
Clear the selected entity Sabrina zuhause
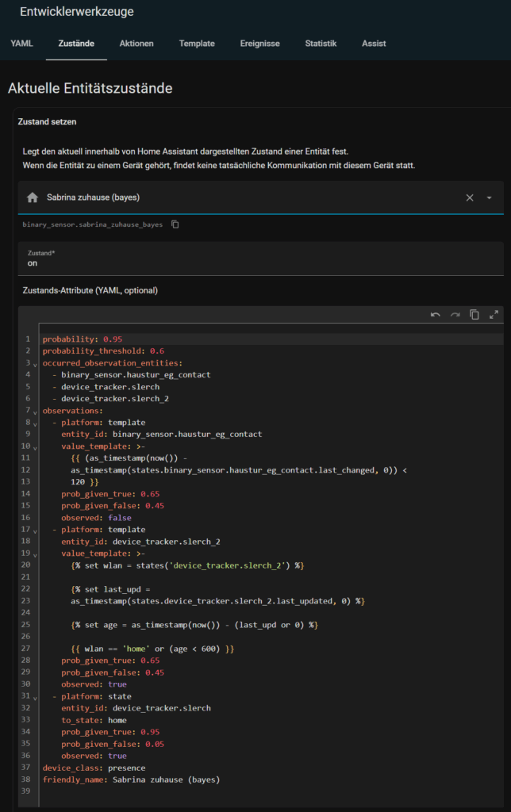click(x=470, y=197)
